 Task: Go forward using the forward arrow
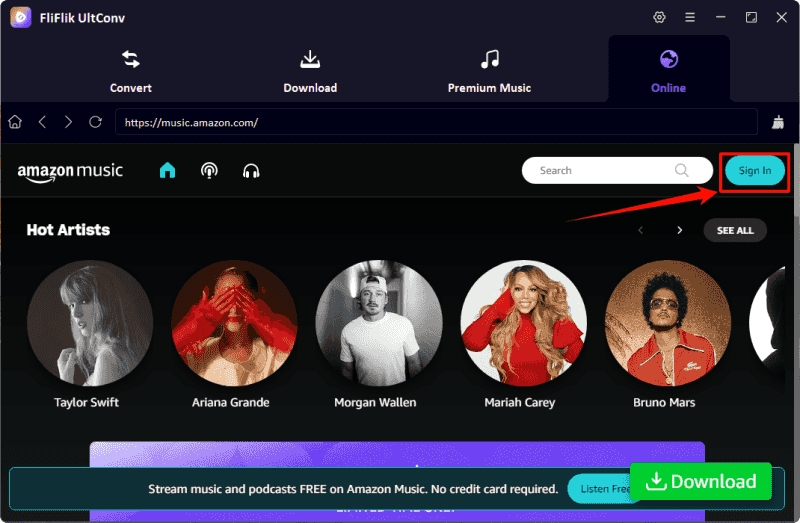[68, 122]
